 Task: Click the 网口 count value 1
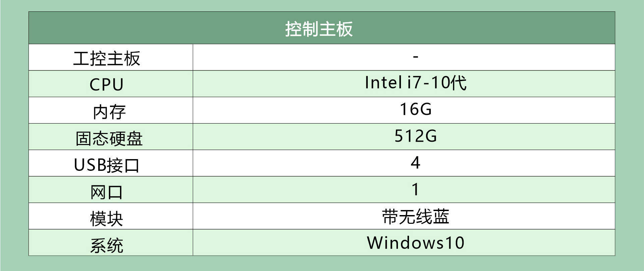click(415, 189)
